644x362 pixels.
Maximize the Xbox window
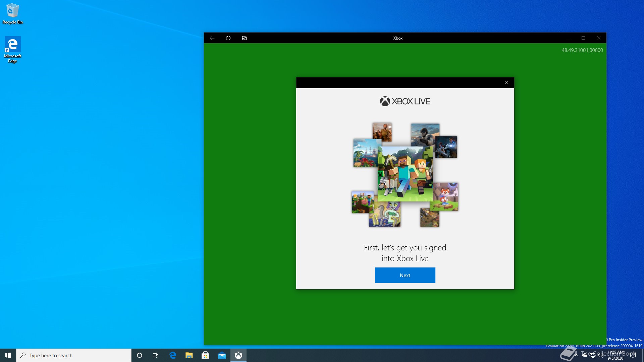[x=583, y=38]
